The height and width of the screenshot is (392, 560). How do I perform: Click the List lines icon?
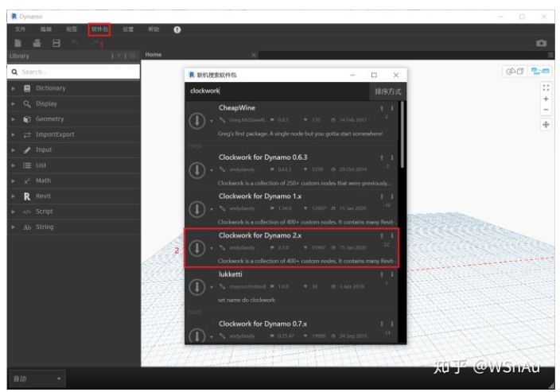point(27,165)
